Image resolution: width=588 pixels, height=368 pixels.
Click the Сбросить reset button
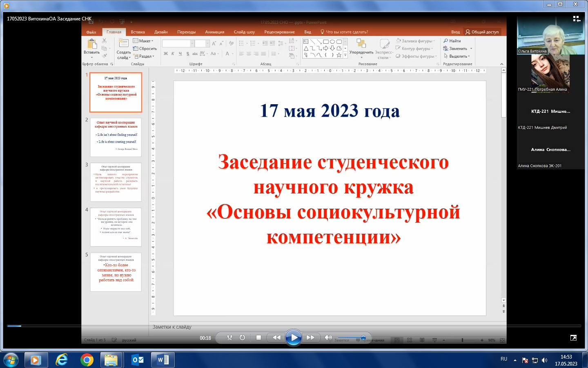pos(145,49)
